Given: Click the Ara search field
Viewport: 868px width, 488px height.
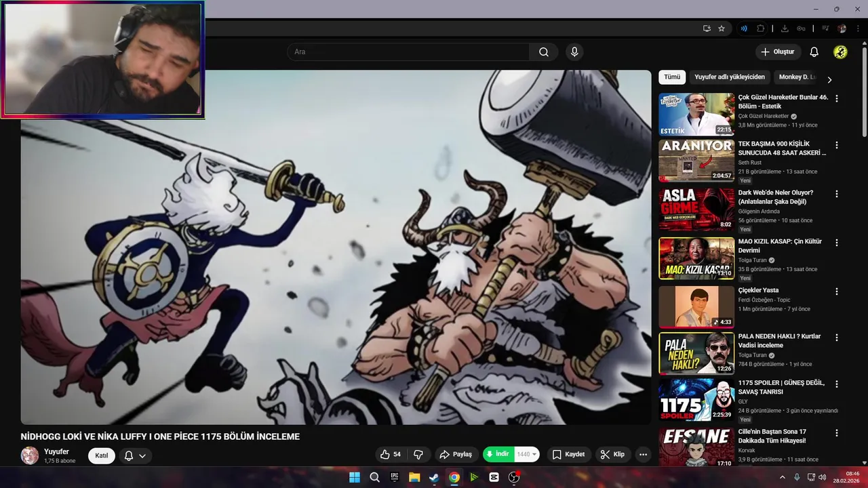Looking at the screenshot, I should (408, 52).
